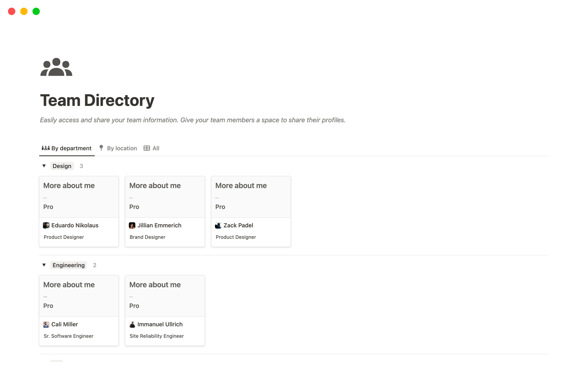Click the Engineering department tag label
Screen dimensions: 588x368
(x=69, y=265)
